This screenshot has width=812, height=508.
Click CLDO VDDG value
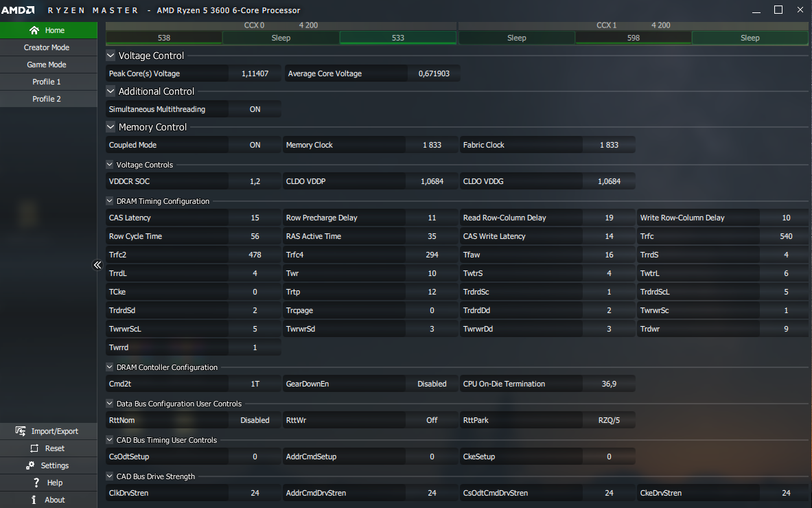click(609, 181)
